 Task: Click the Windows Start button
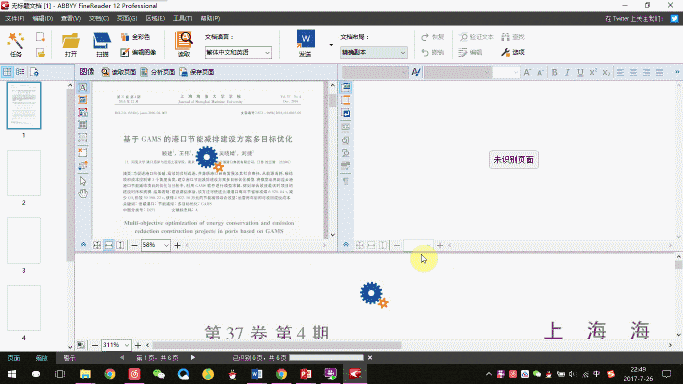[x=12, y=374]
